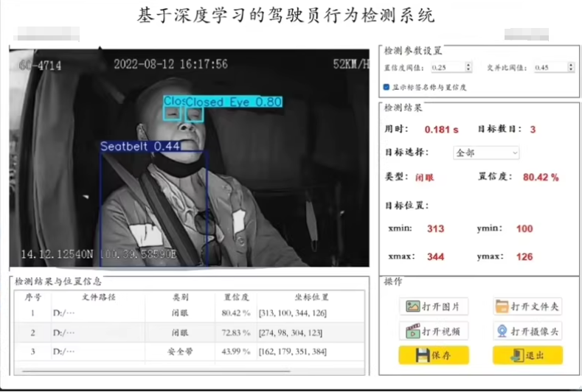Click the exit door icon on 退出 button
Viewport: 582px width, 392px height.
[x=517, y=355]
